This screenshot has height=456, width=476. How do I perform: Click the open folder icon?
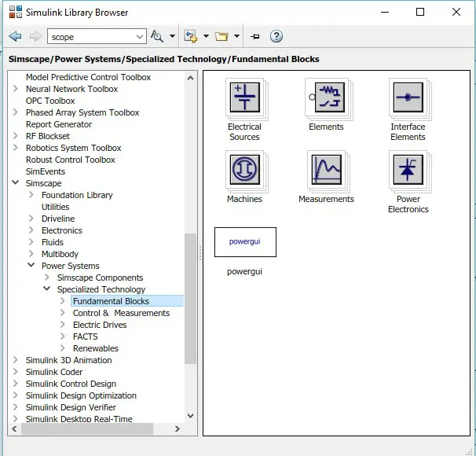coord(222,36)
